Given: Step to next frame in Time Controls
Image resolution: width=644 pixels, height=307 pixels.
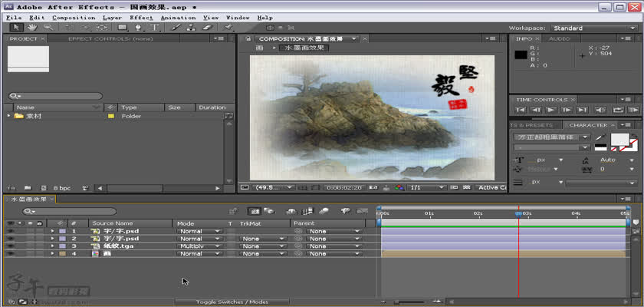Looking at the screenshot, I should [567, 110].
